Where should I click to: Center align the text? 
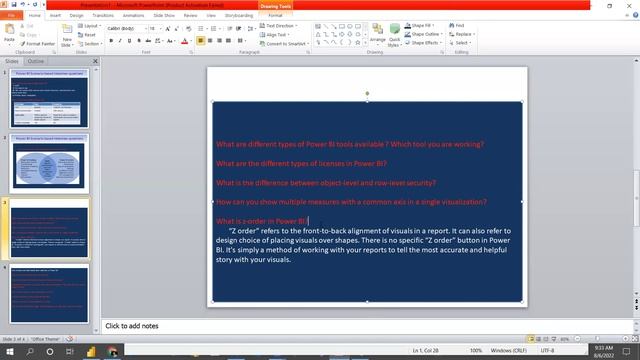210,41
